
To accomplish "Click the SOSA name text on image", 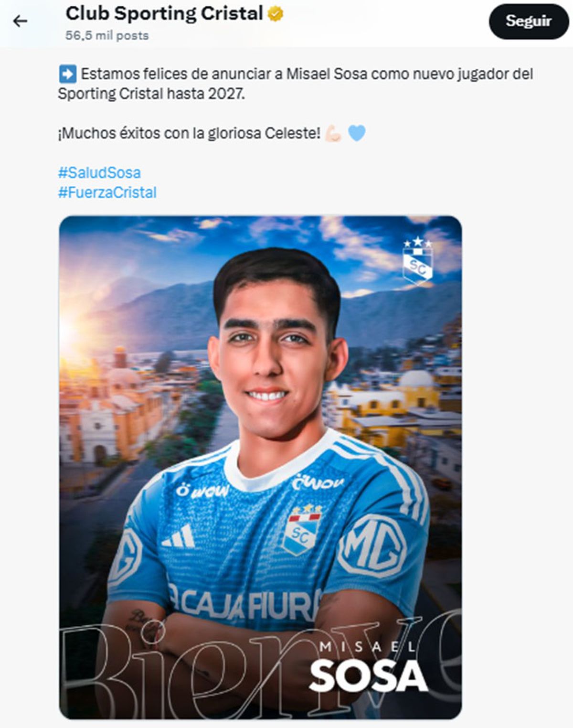I will click(368, 675).
